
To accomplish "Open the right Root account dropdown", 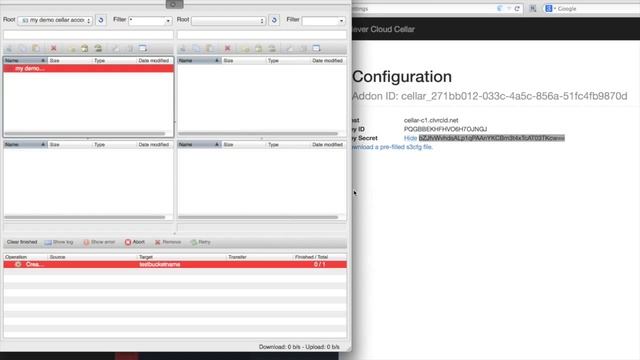I will 229,20.
